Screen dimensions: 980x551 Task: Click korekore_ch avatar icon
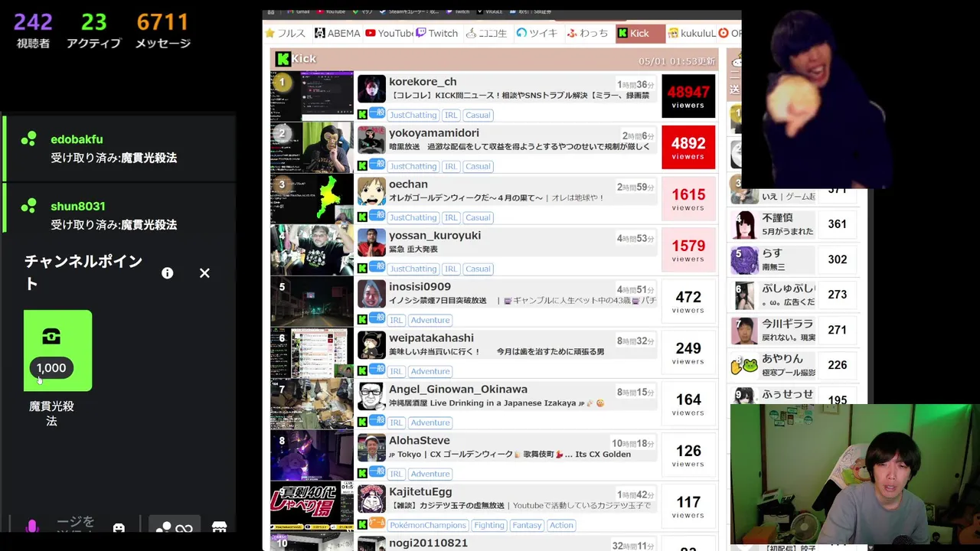tap(371, 89)
